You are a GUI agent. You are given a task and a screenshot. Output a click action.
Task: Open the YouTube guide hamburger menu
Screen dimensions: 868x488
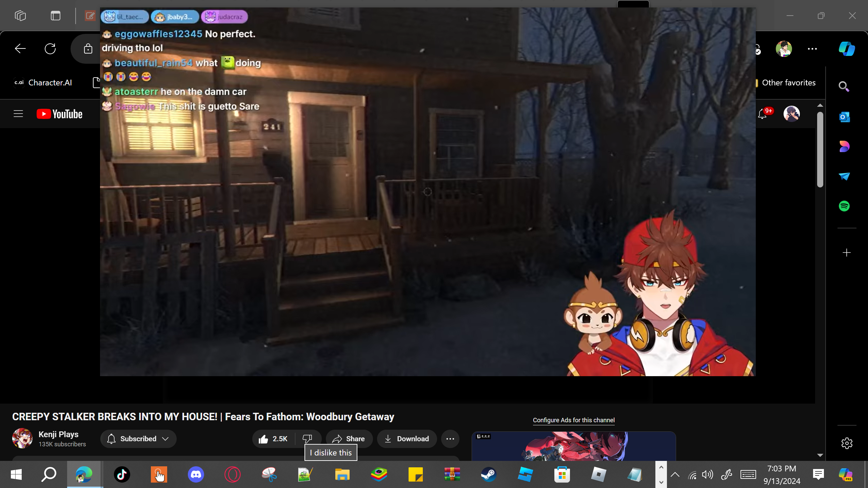pos(18,114)
